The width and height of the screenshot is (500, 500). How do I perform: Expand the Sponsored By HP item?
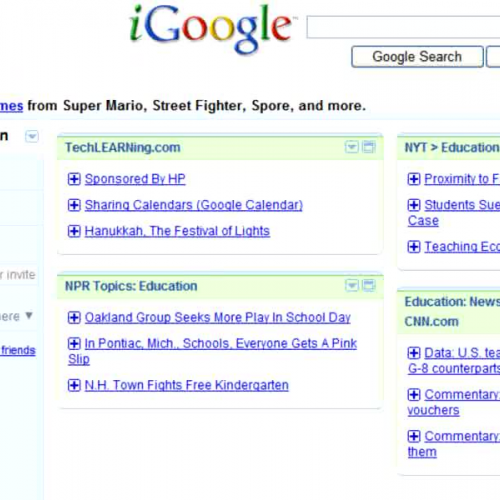74,179
